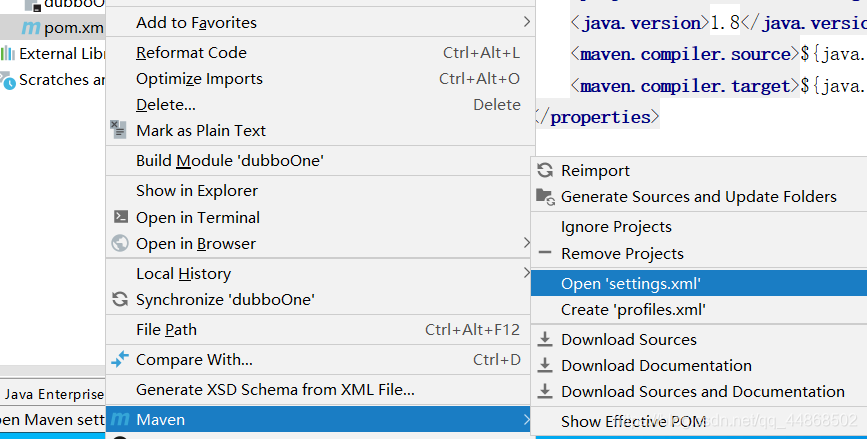This screenshot has height=439, width=867.
Task: Select Open 'settings.xml' menu entry
Action: coord(631,284)
